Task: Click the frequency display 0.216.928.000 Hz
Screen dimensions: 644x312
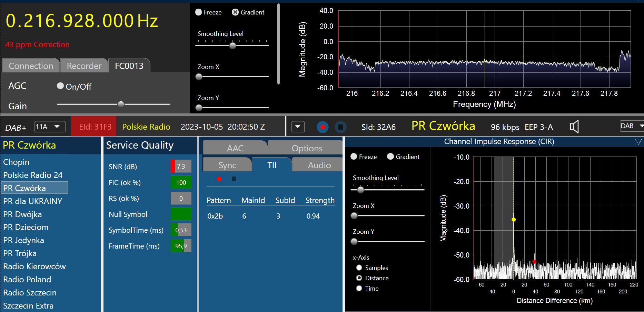Action: click(x=82, y=21)
